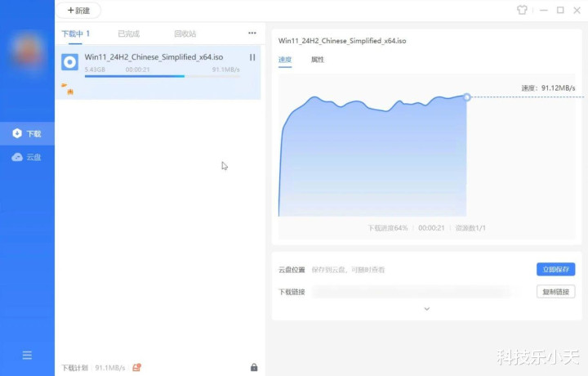Open 下载计划 download schedule

[x=74, y=368]
